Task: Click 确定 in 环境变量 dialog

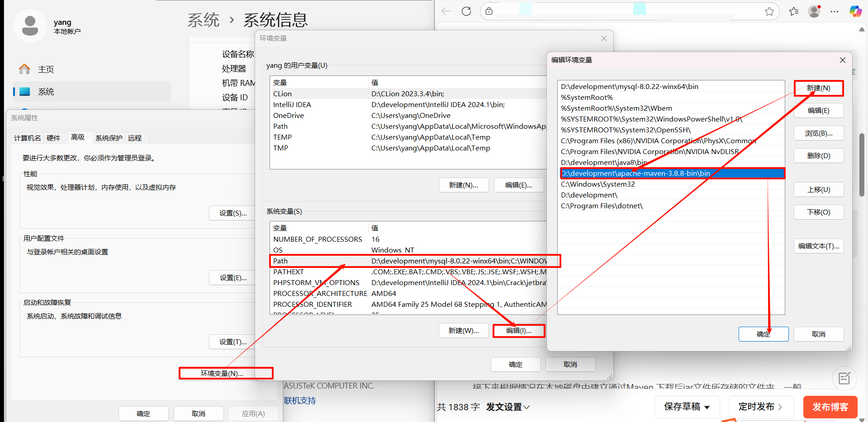Action: click(516, 365)
